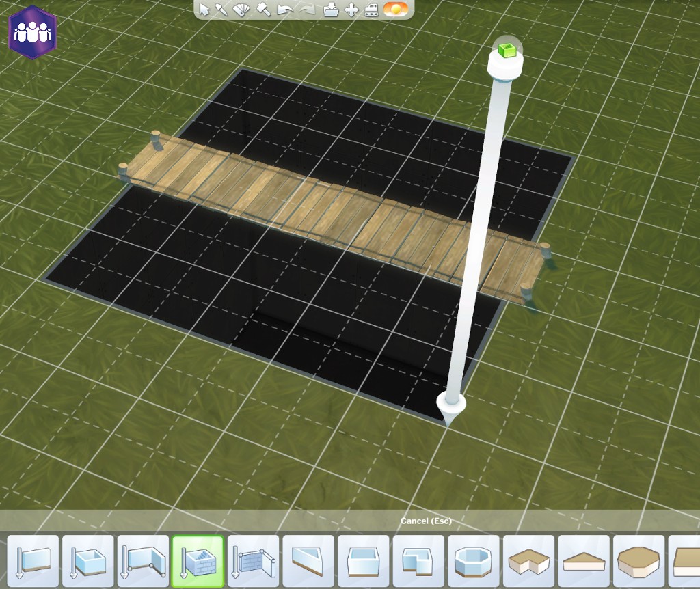Open the Design (swatch fan) tool
Viewport: 700px width, 589px height.
tap(241, 10)
